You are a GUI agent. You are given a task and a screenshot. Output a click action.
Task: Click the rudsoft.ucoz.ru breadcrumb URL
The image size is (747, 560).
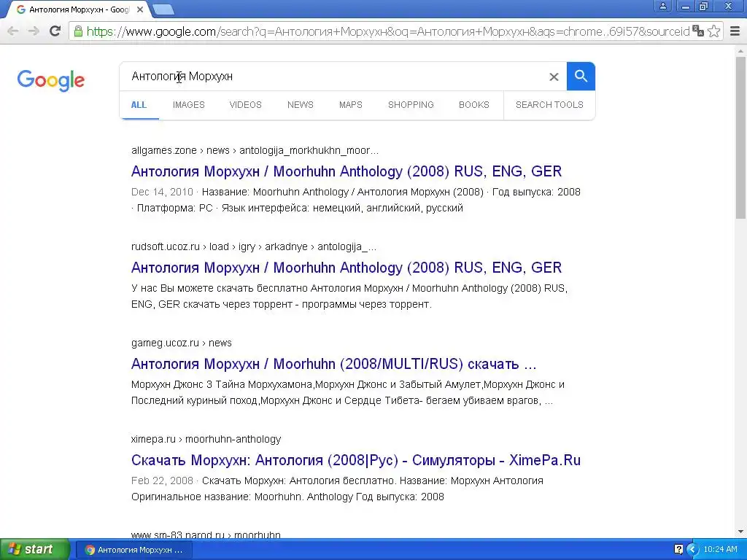click(x=253, y=246)
